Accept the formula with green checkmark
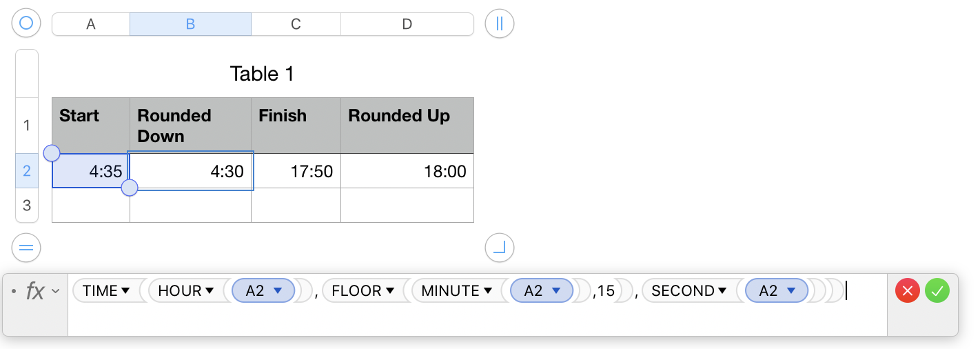This screenshot has width=980, height=349. click(937, 291)
